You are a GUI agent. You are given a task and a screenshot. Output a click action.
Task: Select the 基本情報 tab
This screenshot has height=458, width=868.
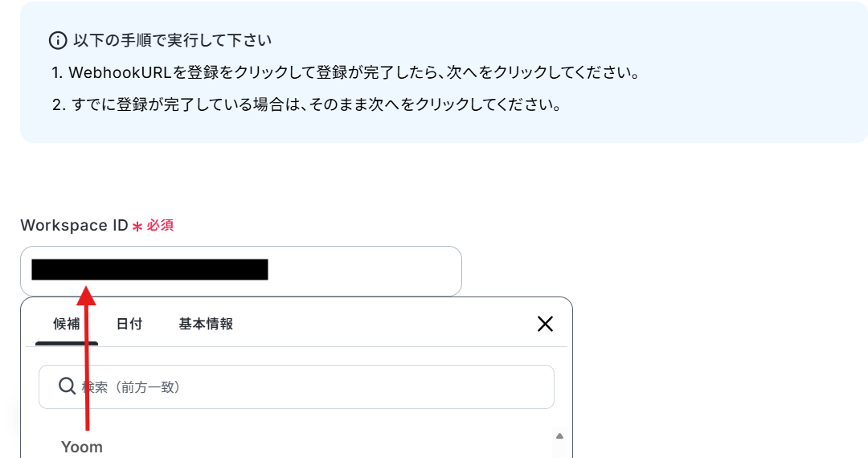click(206, 324)
